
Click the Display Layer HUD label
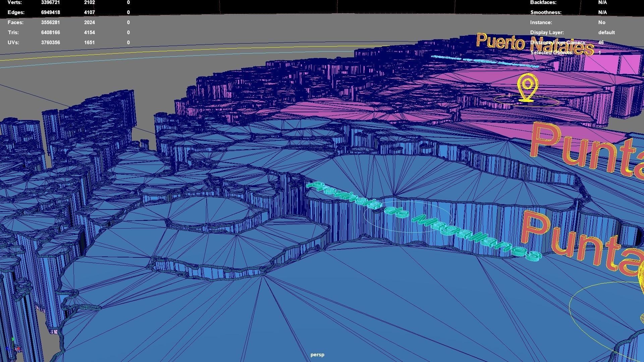(x=547, y=33)
